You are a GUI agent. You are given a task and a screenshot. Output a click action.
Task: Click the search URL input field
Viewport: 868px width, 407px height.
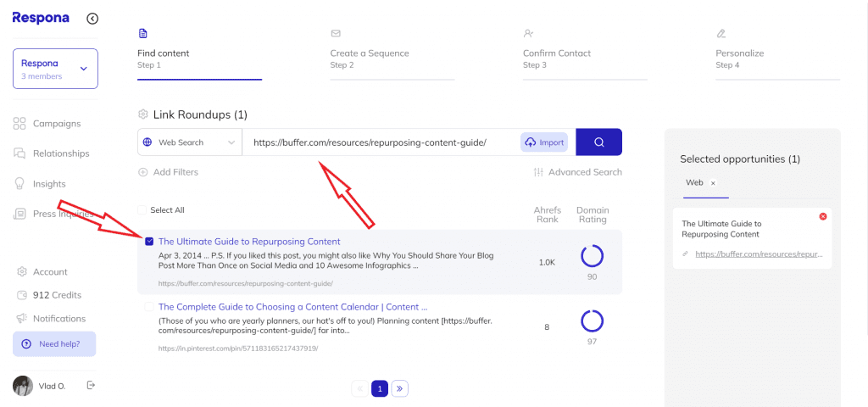381,142
